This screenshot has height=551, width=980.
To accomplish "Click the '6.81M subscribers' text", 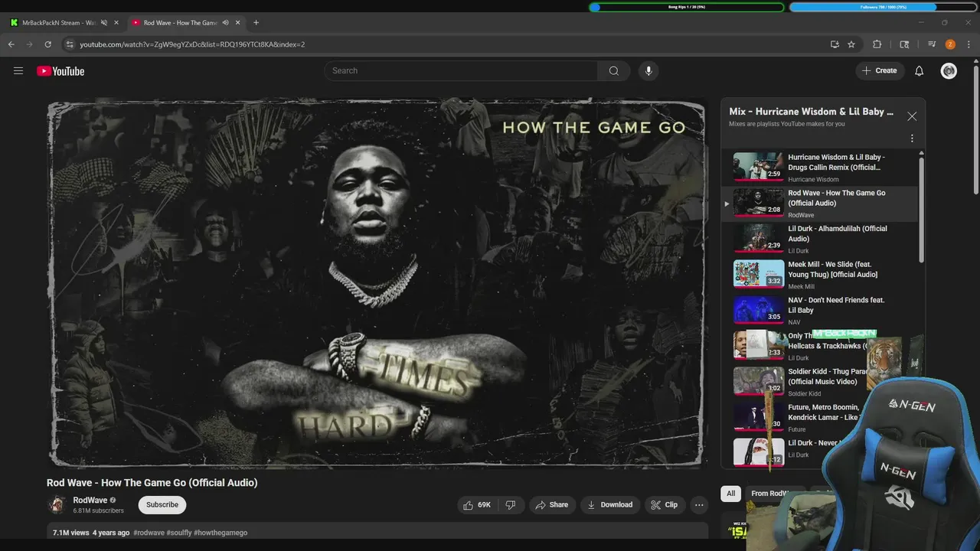I will tap(99, 510).
